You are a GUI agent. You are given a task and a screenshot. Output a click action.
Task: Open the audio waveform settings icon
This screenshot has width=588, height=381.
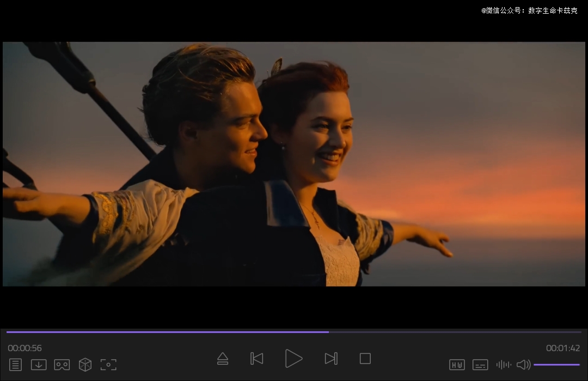(504, 365)
